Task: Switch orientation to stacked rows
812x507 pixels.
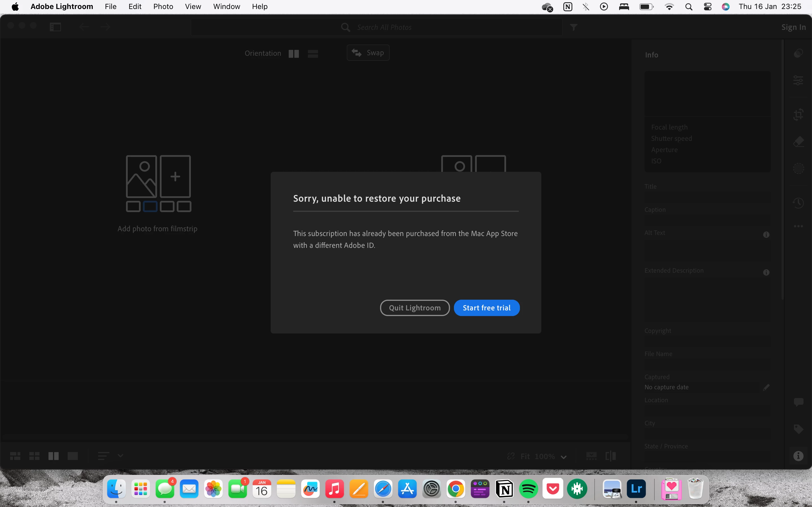Action: 313,54
